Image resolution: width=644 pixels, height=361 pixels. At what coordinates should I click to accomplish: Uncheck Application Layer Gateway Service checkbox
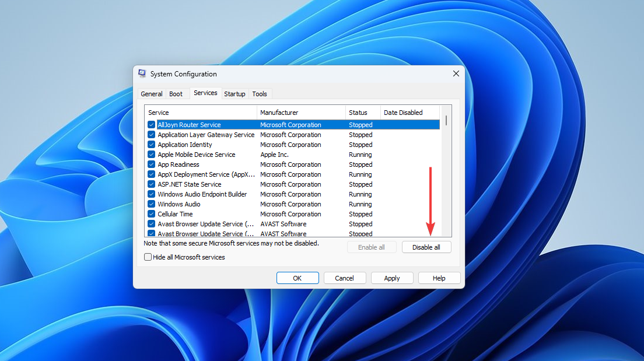click(151, 135)
